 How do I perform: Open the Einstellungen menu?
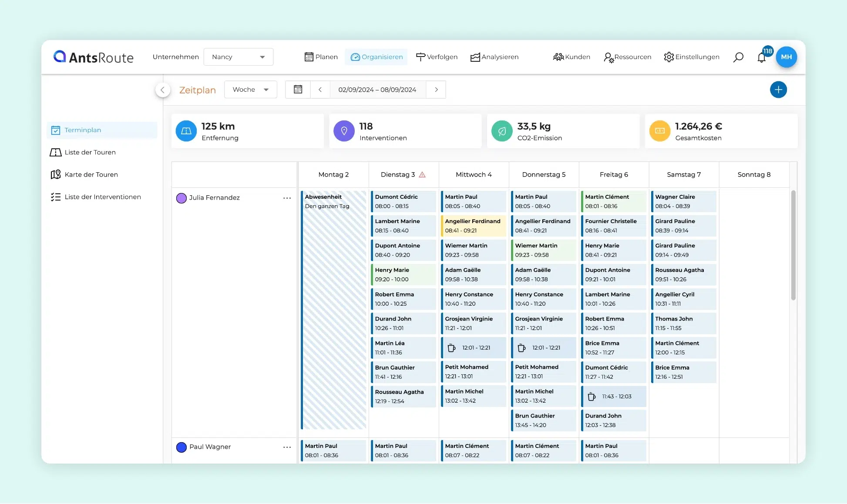(x=692, y=57)
